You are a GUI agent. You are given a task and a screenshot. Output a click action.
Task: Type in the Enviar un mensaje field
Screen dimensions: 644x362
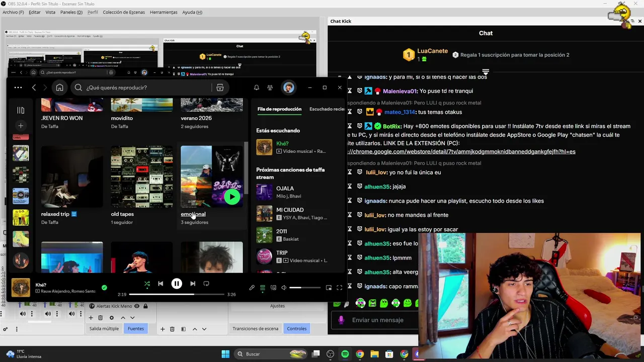tap(378, 320)
